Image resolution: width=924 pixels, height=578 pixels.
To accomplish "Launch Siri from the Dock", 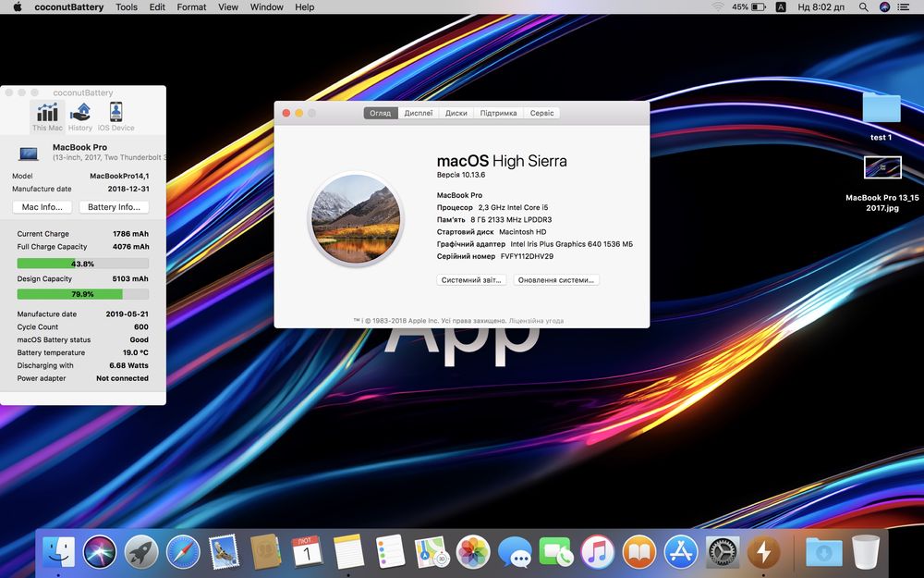I will (x=100, y=553).
